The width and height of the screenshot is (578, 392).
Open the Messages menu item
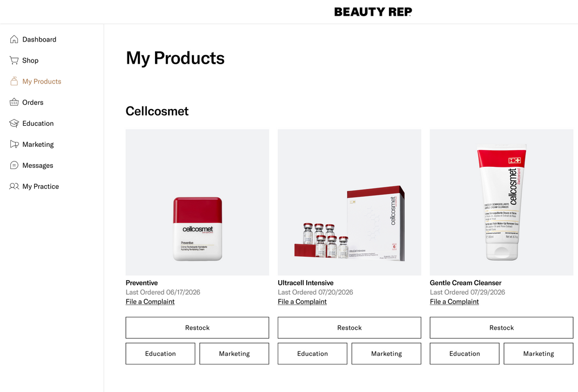click(x=38, y=165)
